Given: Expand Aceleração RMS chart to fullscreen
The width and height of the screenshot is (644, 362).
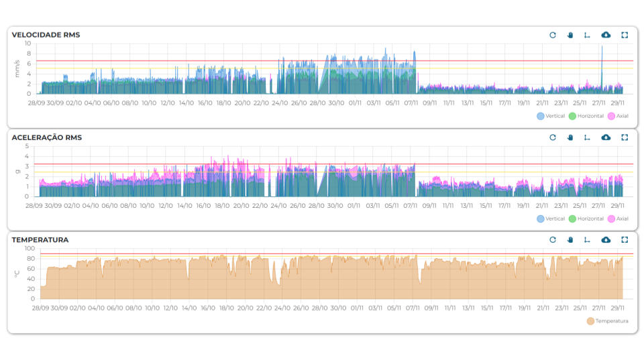Looking at the screenshot, I should pyautogui.click(x=625, y=137).
